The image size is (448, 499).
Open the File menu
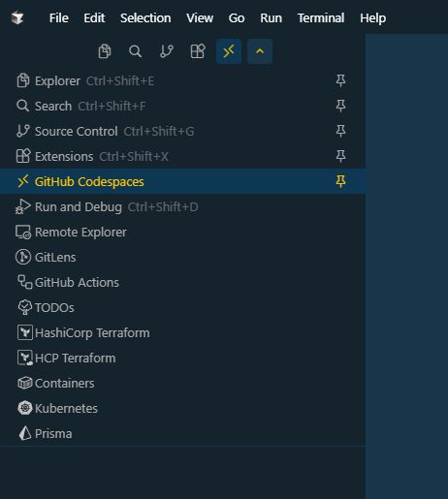point(59,18)
